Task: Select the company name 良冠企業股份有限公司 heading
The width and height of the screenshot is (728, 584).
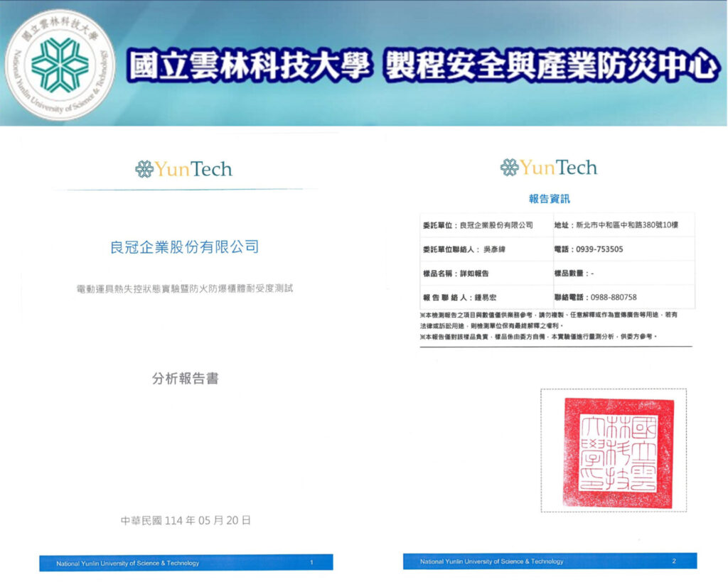Action: (184, 247)
